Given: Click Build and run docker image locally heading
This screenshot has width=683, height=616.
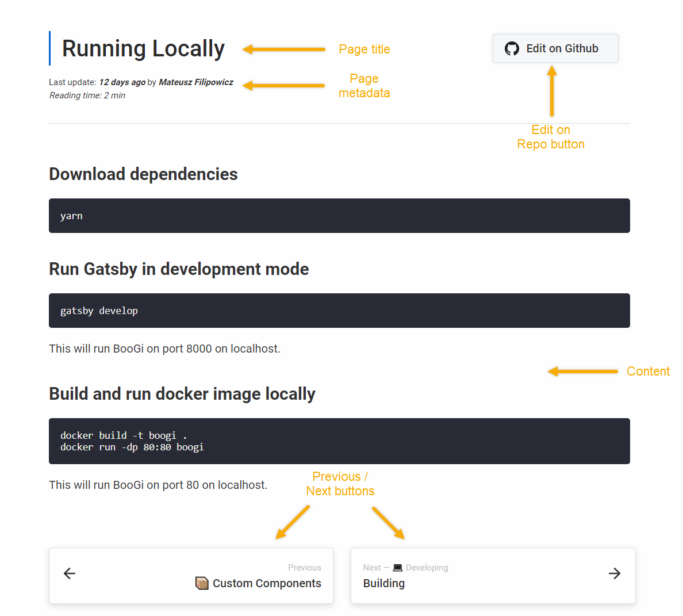Looking at the screenshot, I should tap(182, 394).
